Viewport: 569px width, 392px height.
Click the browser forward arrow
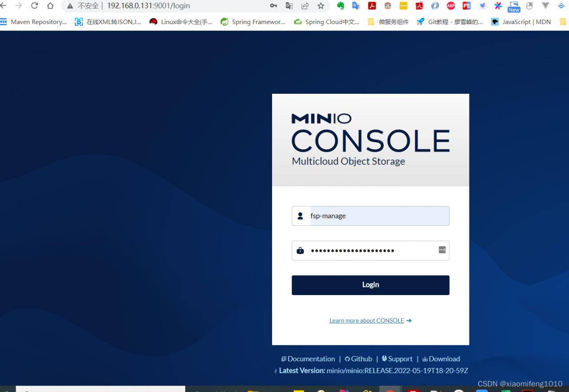coord(19,6)
